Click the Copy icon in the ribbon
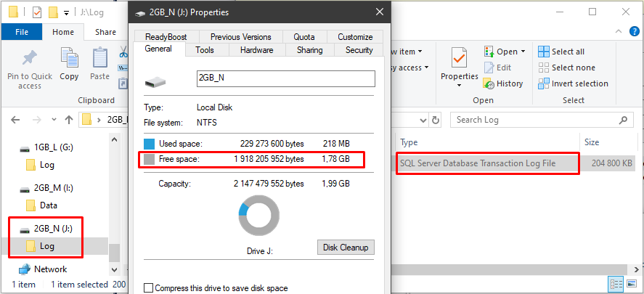 click(x=70, y=59)
